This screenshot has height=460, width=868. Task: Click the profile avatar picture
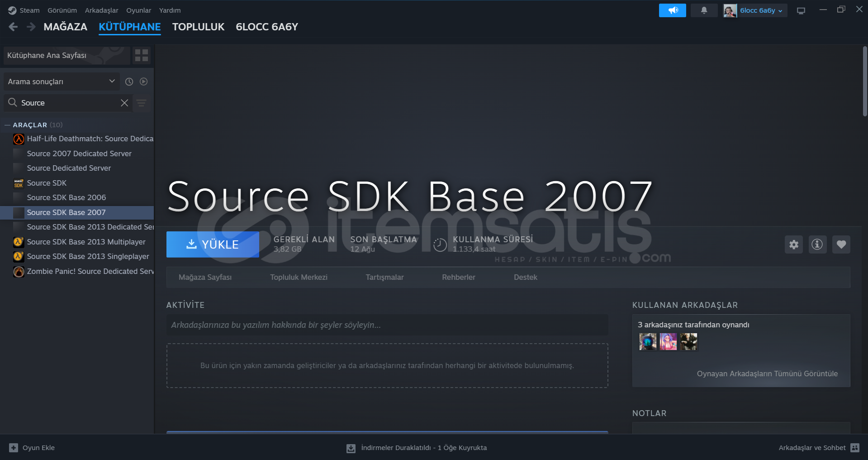click(x=730, y=10)
